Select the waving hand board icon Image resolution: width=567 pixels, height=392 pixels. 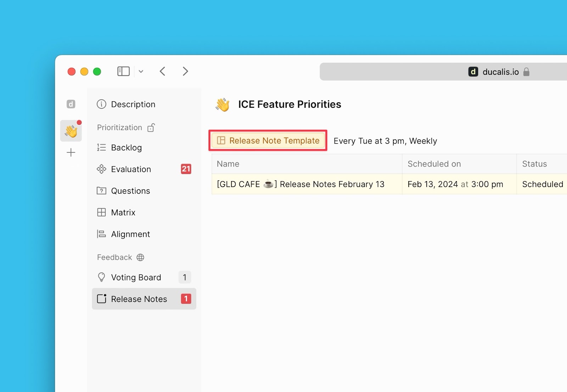71,131
